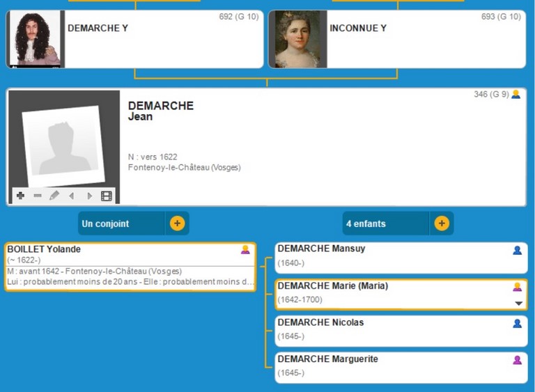The width and height of the screenshot is (535, 392).
Task: Click the portrait thumbnail of INCONNUE Y
Action: pyautogui.click(x=298, y=39)
